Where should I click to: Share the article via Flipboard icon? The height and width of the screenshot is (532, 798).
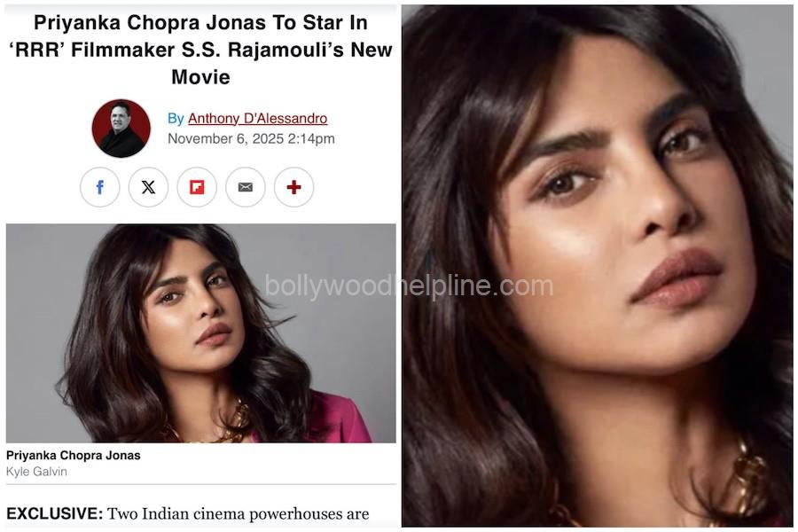197,187
